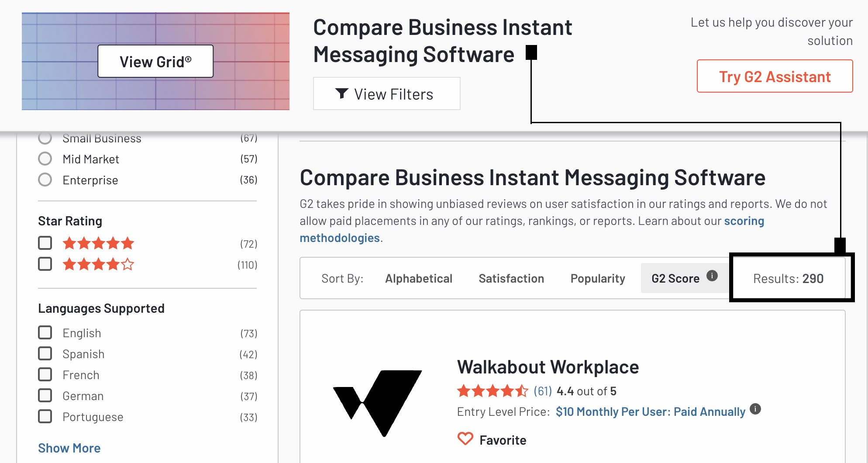Click the entry level price info icon

coord(755,409)
